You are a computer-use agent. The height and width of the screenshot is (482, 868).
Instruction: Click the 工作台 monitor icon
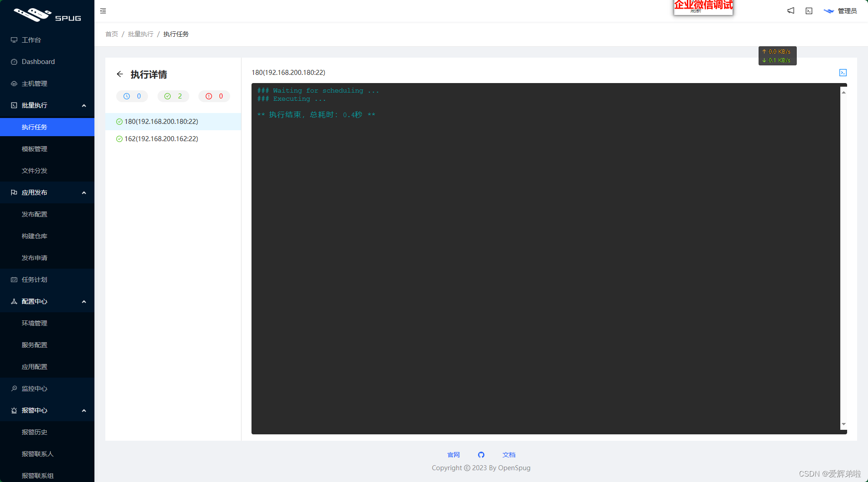[x=14, y=40]
